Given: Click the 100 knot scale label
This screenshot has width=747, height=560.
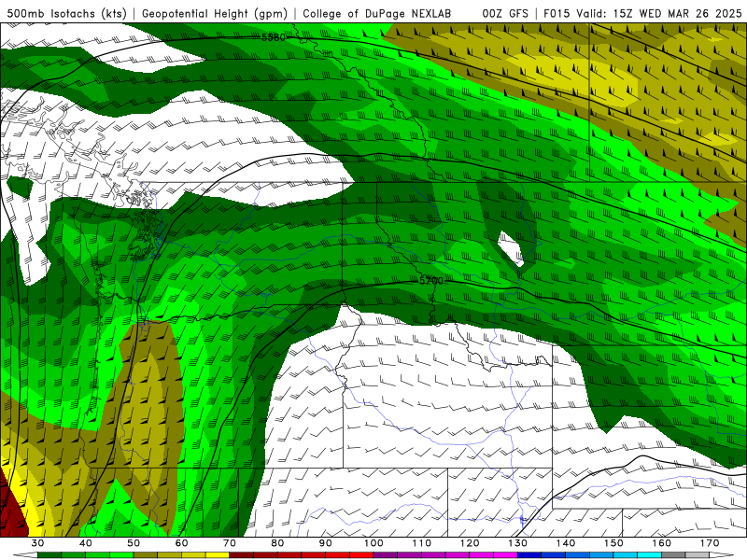Looking at the screenshot, I should (x=373, y=543).
